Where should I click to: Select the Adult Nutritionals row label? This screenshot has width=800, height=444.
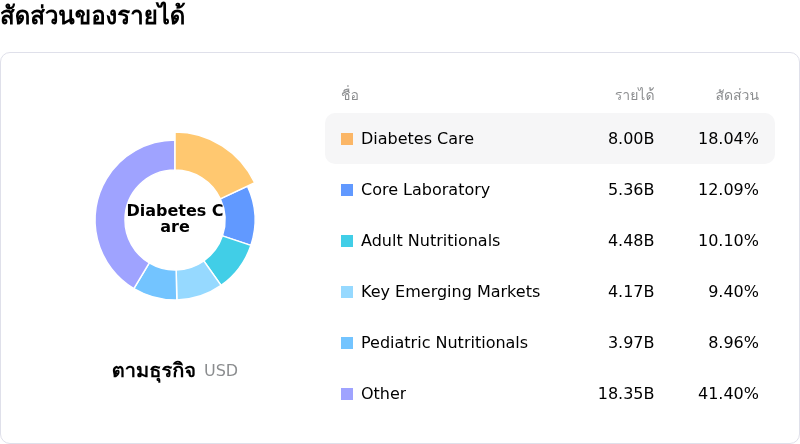430,241
